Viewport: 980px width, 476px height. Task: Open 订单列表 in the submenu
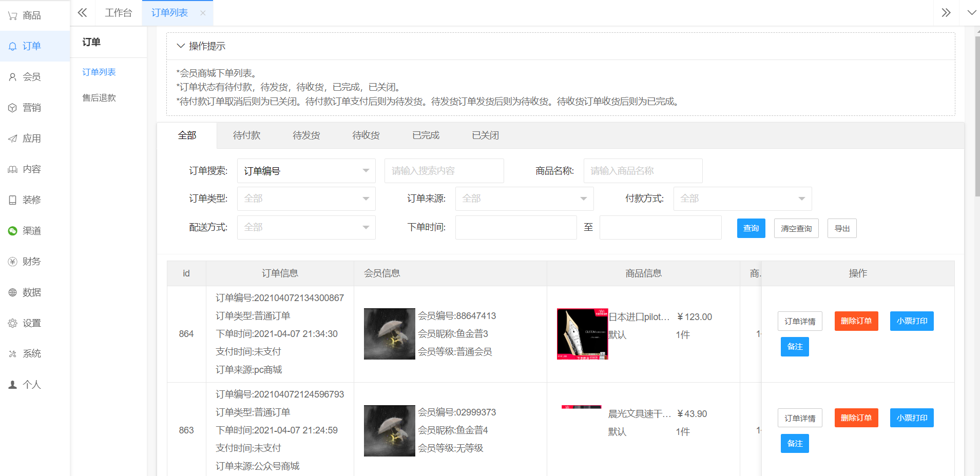tap(99, 72)
